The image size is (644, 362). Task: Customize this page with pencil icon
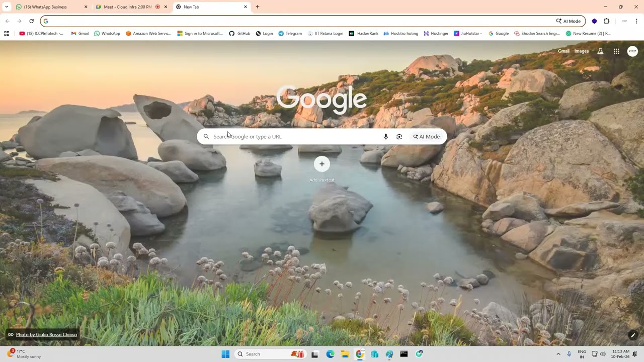point(633,335)
